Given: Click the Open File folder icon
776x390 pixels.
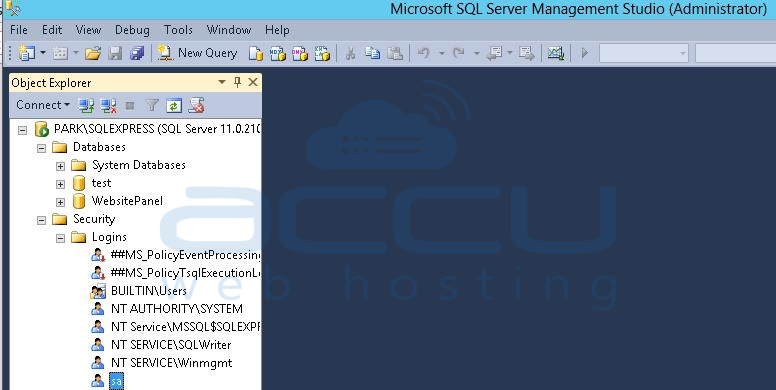Looking at the screenshot, I should tap(93, 53).
